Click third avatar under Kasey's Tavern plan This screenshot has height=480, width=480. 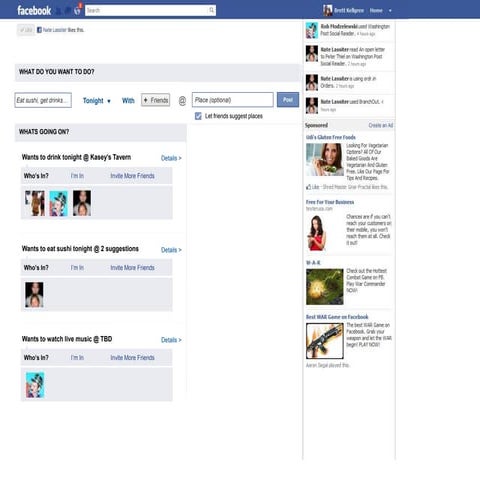pyautogui.click(x=82, y=203)
